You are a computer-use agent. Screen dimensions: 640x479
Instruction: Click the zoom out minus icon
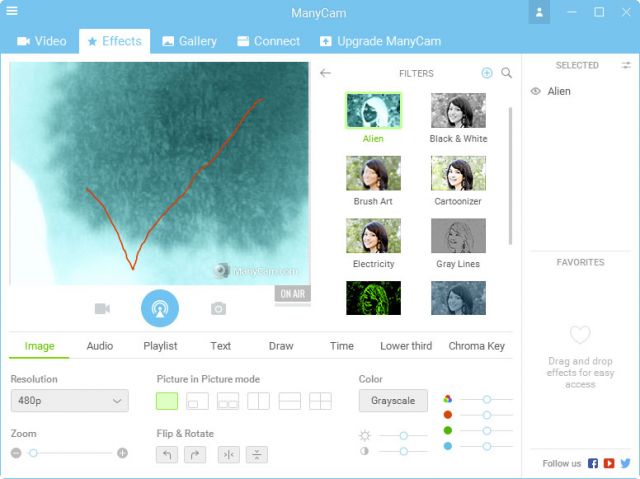coord(16,453)
